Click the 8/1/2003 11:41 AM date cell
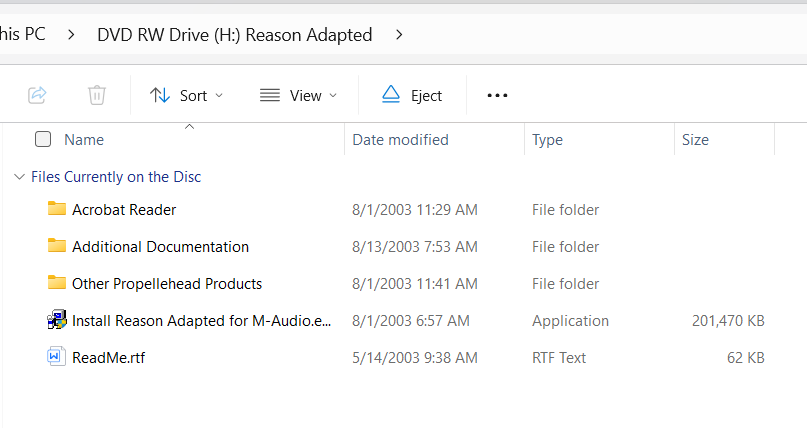The height and width of the screenshot is (428, 807). 415,284
